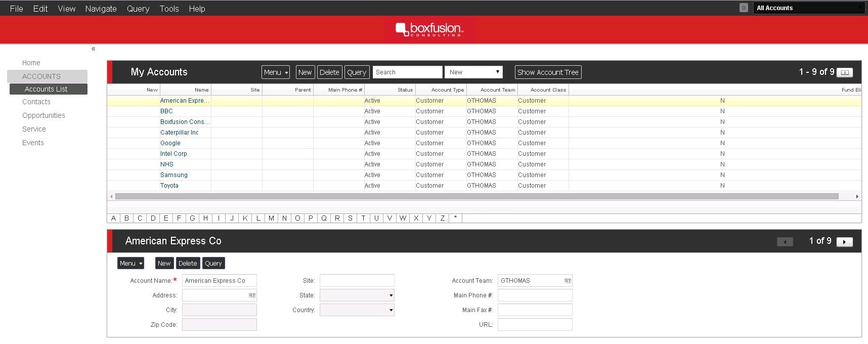Filter accounts by letter M
The width and height of the screenshot is (868, 344).
tap(272, 219)
